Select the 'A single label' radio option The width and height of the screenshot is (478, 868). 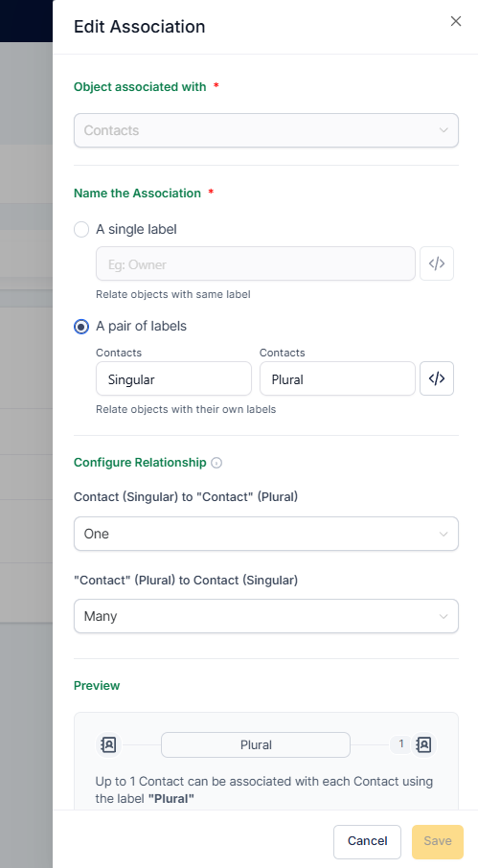(x=81, y=229)
